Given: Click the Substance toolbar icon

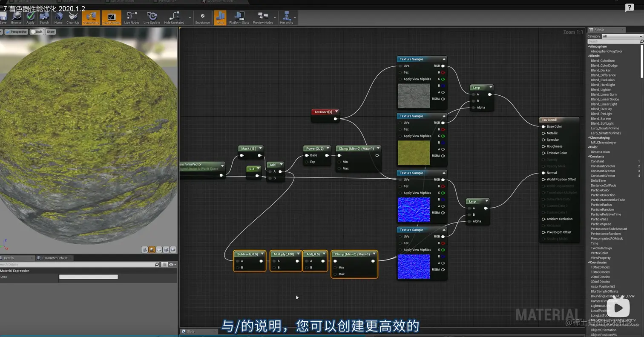Looking at the screenshot, I should click(x=202, y=17).
